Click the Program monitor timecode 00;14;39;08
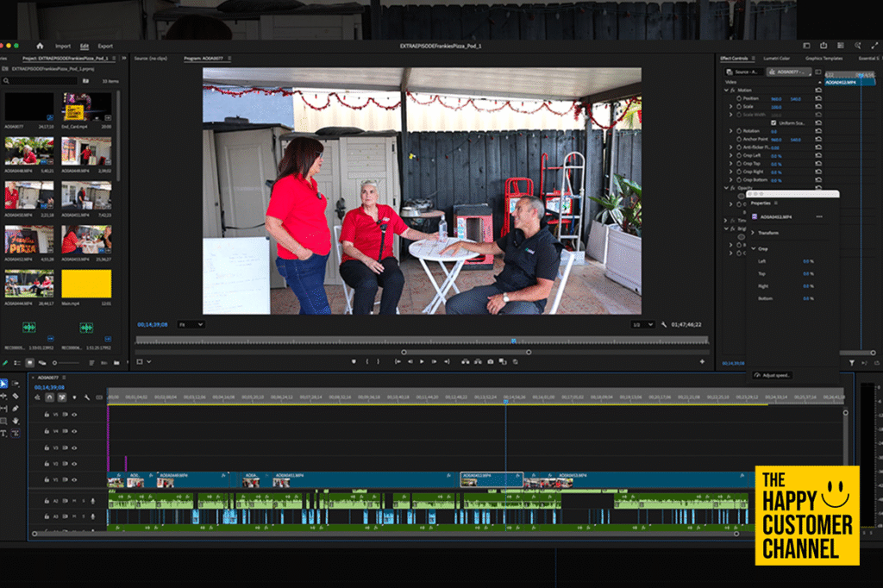Image resolution: width=883 pixels, height=588 pixels. coord(153,325)
